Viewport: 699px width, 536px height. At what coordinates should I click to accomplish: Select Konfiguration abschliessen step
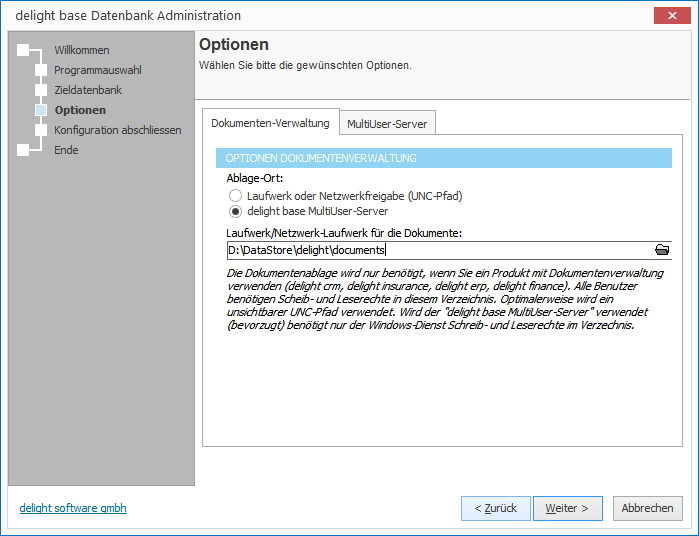118,130
